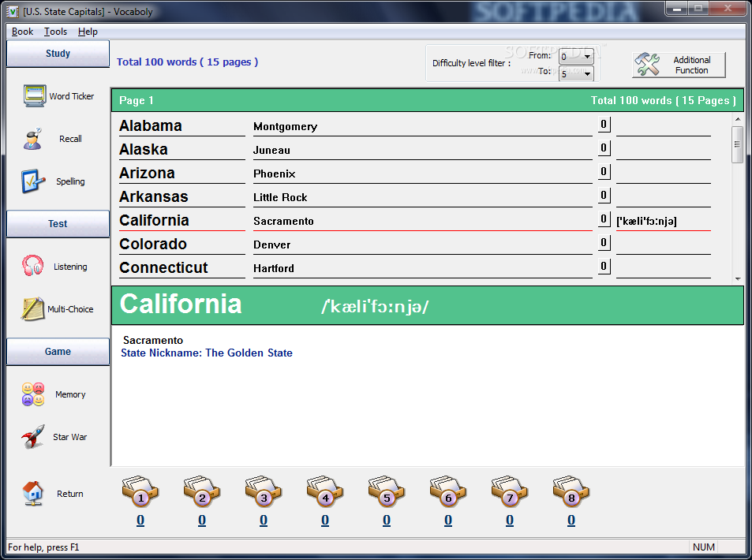Launch the Spelling exercise icon
752x560 pixels.
(33, 181)
